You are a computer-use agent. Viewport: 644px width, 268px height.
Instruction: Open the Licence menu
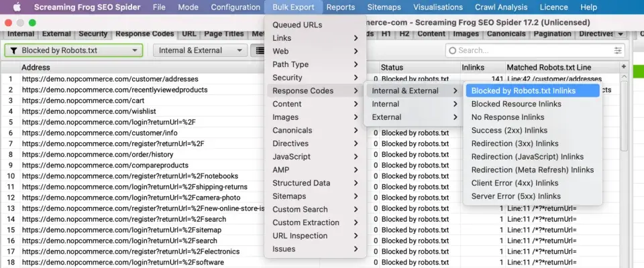point(553,7)
